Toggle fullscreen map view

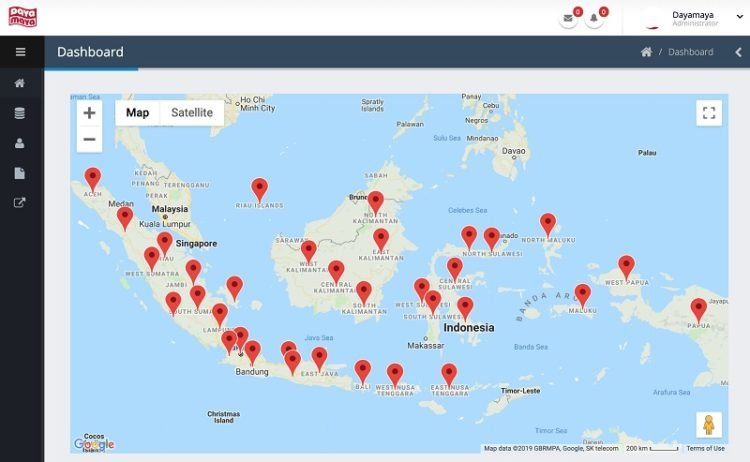(709, 113)
